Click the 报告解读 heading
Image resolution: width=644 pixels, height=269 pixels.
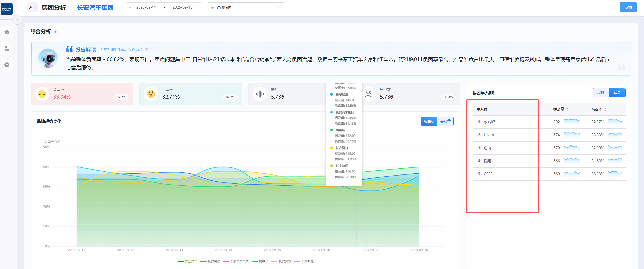tap(86, 50)
